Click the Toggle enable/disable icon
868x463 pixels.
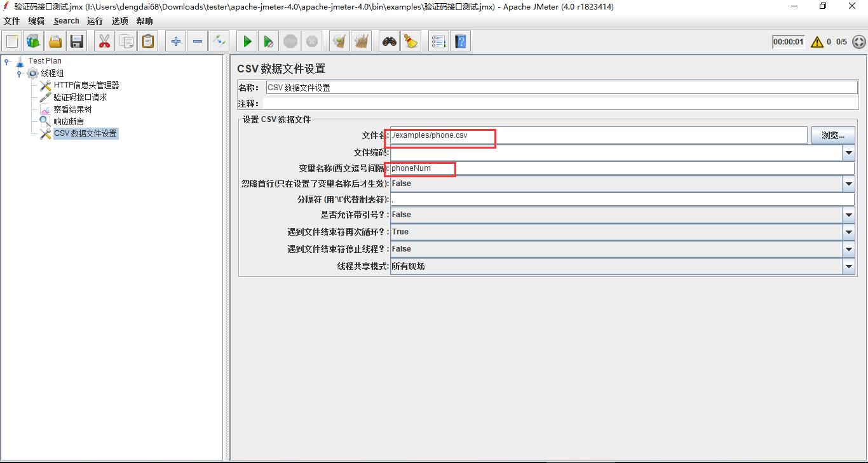[x=219, y=42]
